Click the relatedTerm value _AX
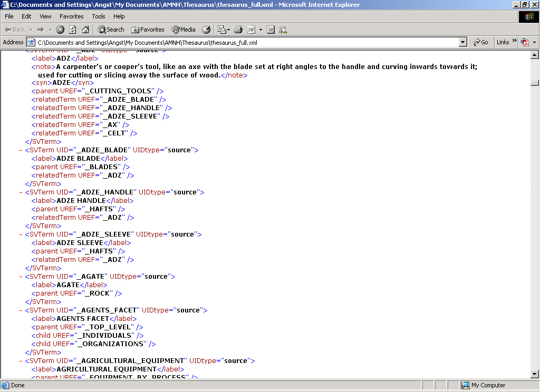540x392 pixels. point(110,124)
